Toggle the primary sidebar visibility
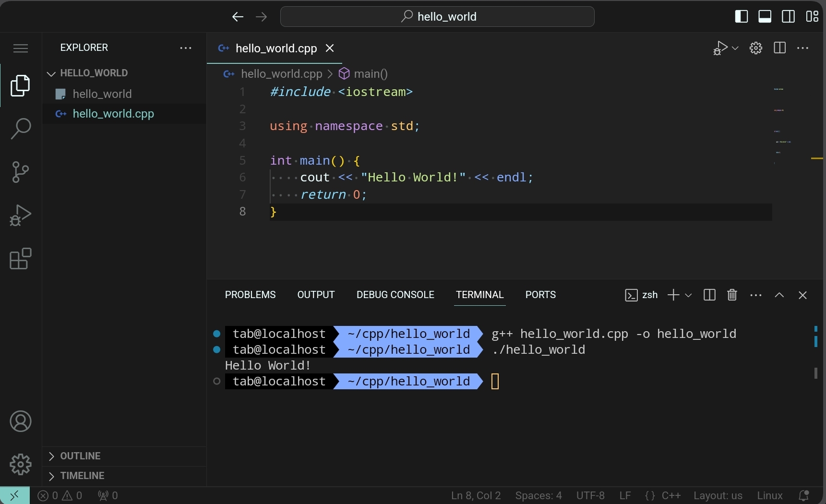The height and width of the screenshot is (504, 826). (741, 16)
